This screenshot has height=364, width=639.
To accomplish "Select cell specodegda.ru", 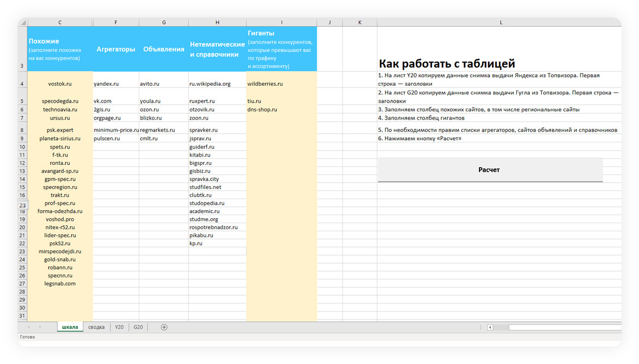I will [60, 97].
